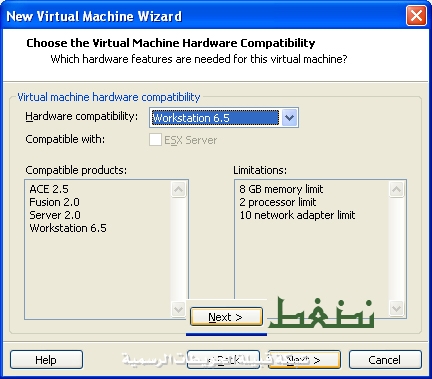Click the Back button in the bottom row
The height and width of the screenshot is (379, 432).
(223, 360)
